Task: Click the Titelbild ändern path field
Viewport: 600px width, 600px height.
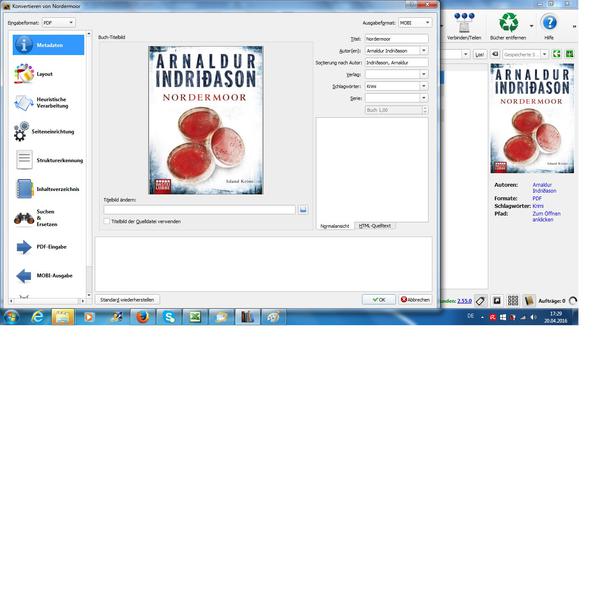Action: (199, 210)
